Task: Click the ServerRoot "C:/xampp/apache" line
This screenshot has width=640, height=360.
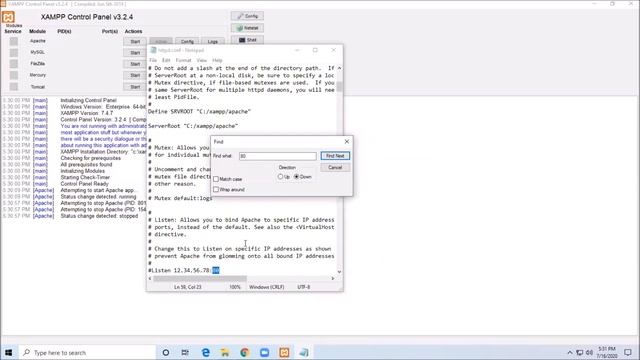Action: coord(193,126)
